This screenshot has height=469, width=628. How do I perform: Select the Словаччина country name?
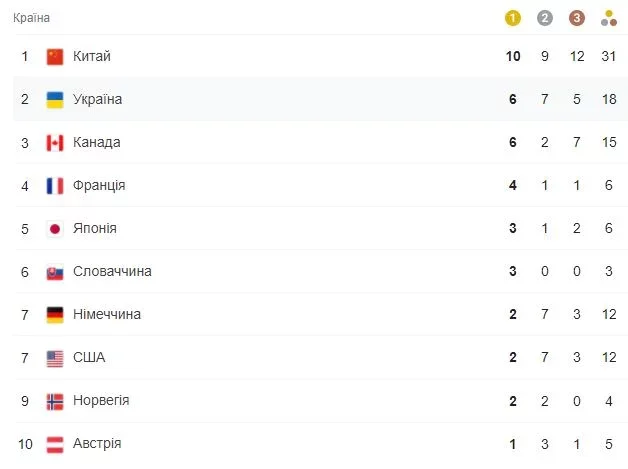click(112, 272)
